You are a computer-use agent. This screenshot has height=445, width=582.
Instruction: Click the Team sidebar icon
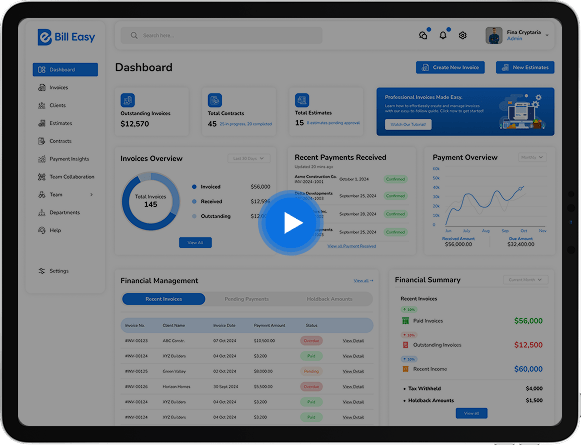(x=42, y=194)
